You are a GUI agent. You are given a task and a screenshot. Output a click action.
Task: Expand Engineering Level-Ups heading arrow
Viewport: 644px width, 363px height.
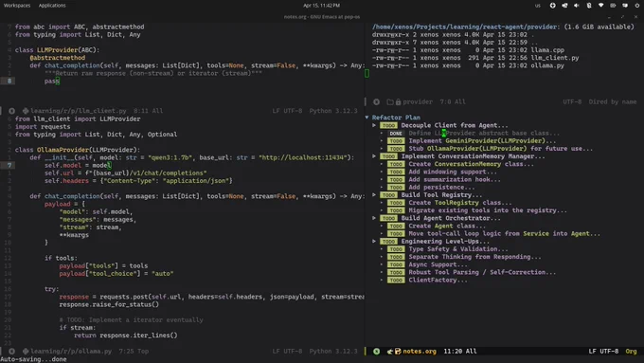point(374,241)
